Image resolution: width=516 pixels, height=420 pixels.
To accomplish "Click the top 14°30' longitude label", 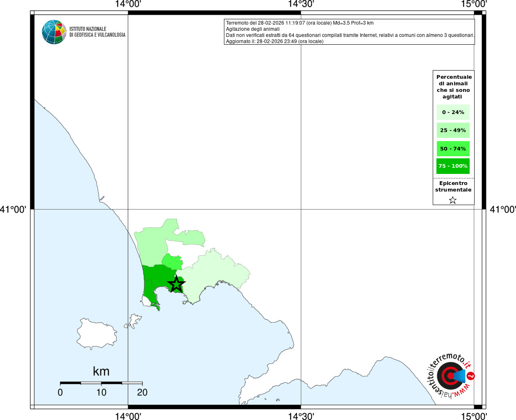I will pyautogui.click(x=301, y=4).
